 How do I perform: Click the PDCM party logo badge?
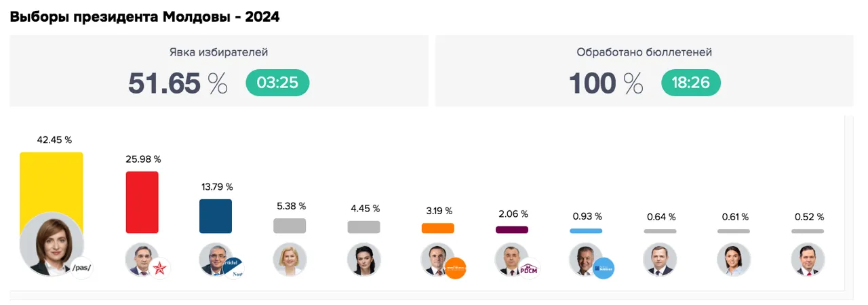[x=528, y=268]
